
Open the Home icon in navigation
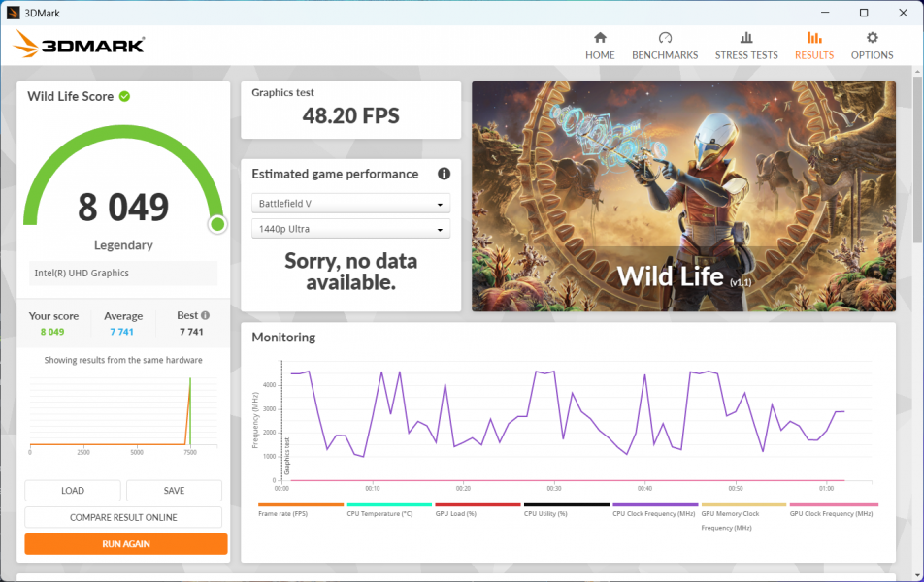tap(600, 38)
